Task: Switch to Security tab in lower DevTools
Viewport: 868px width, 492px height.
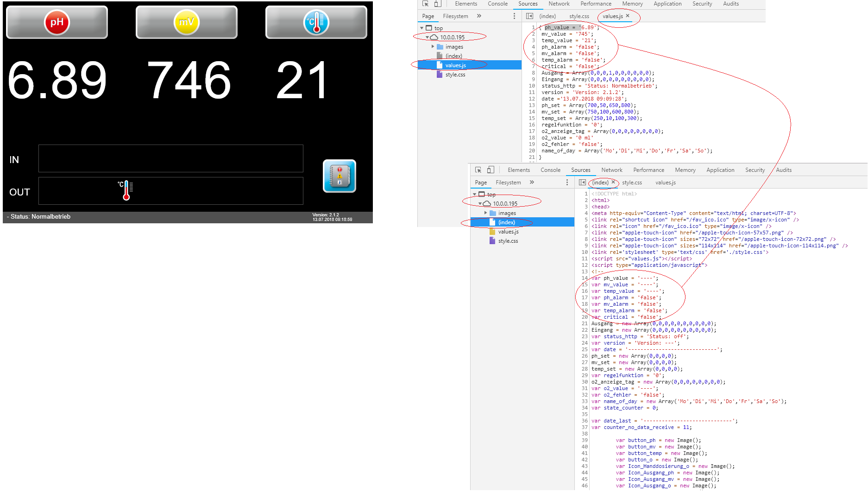Action: coord(755,170)
